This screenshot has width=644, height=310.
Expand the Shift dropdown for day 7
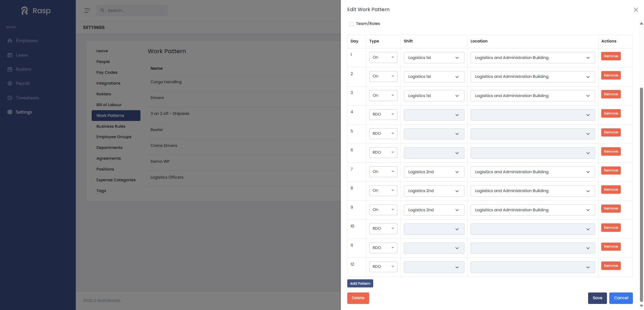pos(433,172)
